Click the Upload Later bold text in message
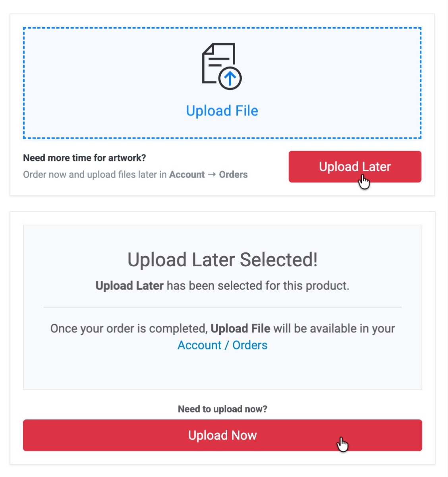The image size is (448, 477). point(129,285)
